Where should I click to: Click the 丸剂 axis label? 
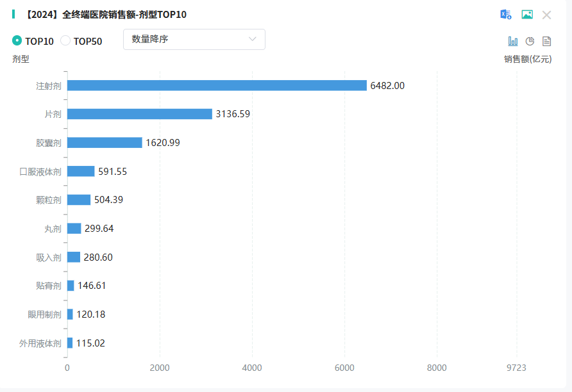(x=53, y=229)
